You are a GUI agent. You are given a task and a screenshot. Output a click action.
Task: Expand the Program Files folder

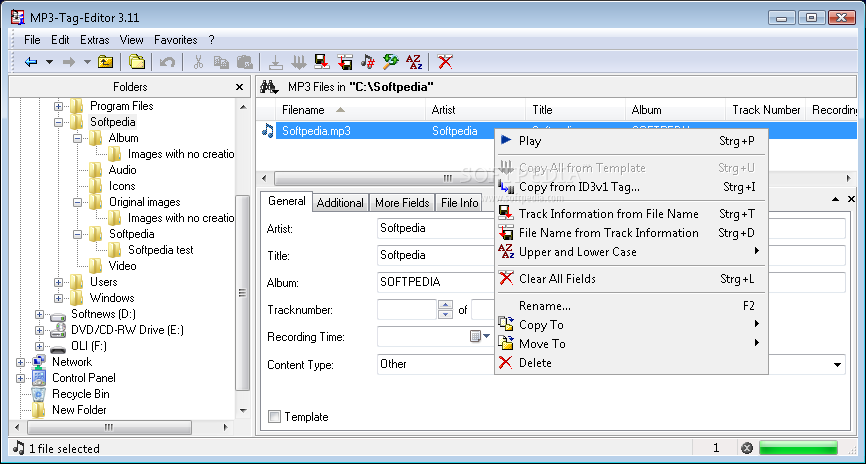58,106
